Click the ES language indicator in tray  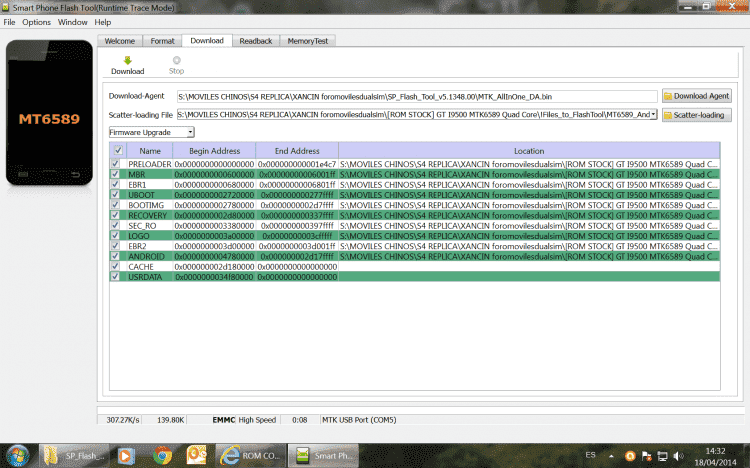point(591,455)
